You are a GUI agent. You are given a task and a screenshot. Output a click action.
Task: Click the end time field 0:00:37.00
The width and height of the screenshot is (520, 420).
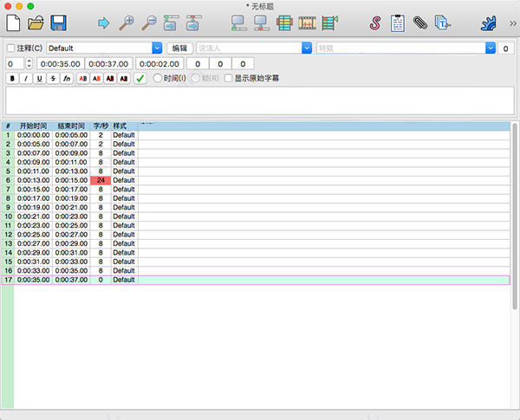[108, 64]
